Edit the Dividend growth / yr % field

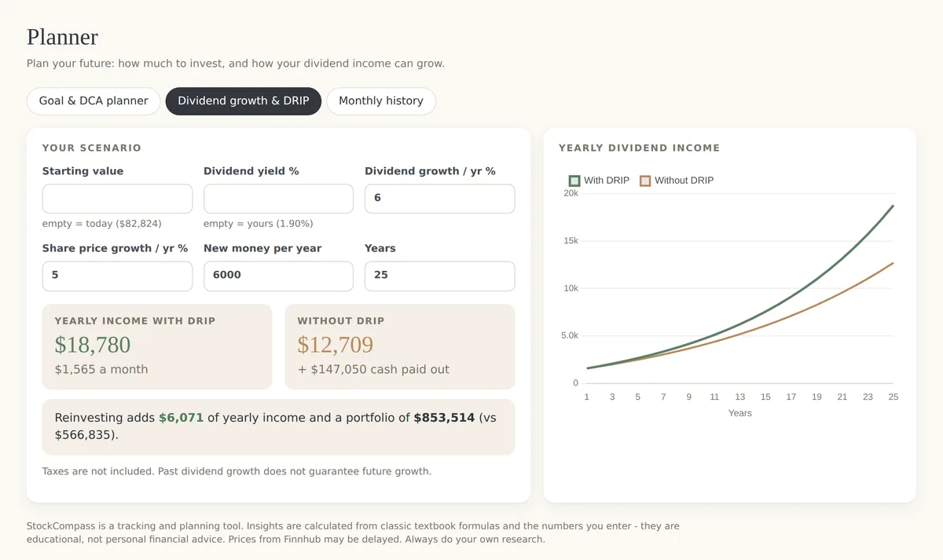pyautogui.click(x=440, y=199)
